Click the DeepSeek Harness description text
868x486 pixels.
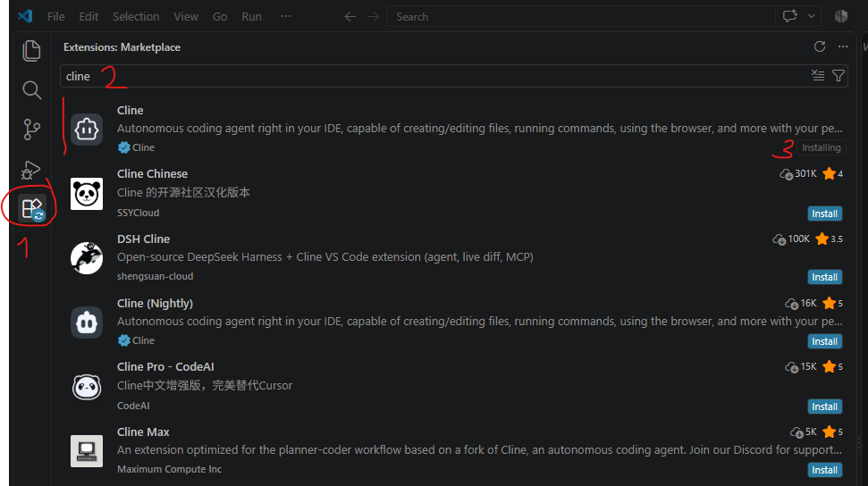click(325, 256)
